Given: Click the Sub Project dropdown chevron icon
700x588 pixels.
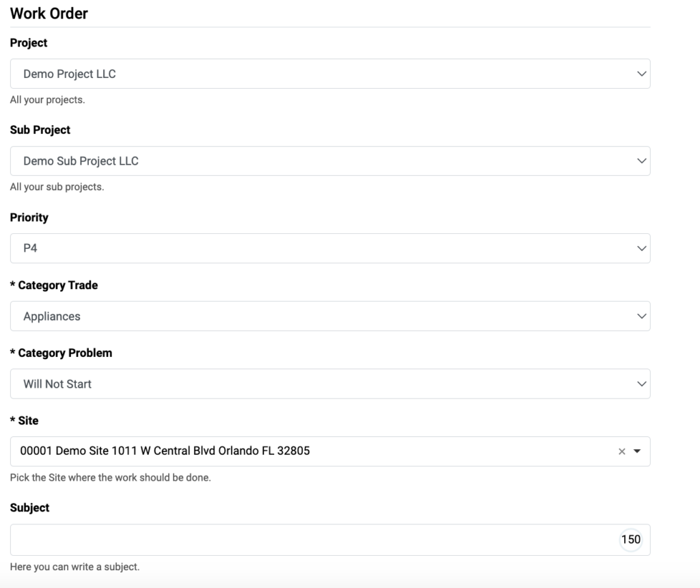Looking at the screenshot, I should [641, 161].
